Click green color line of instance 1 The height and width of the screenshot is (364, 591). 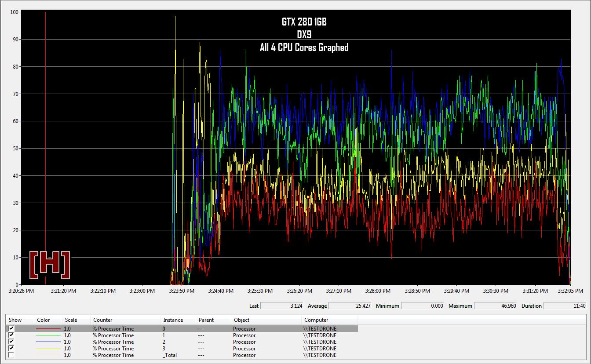pos(48,335)
